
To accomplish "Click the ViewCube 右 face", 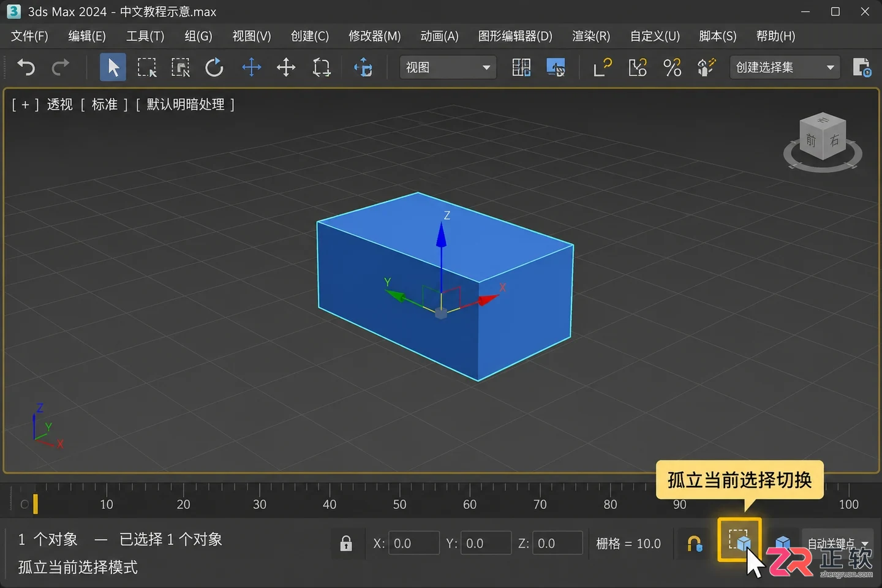I will tap(834, 140).
